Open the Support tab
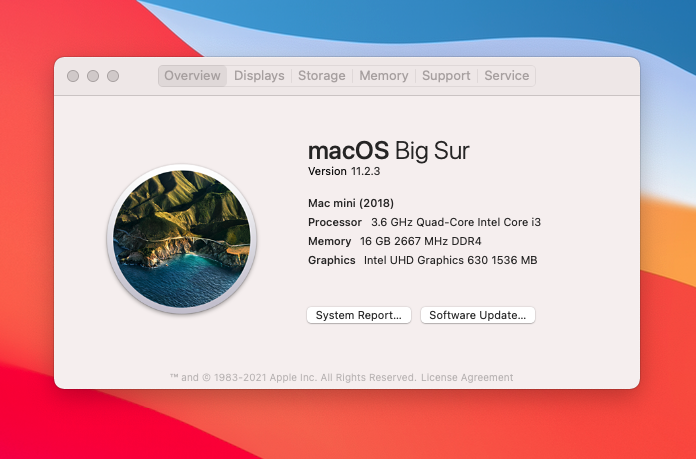The width and height of the screenshot is (696, 459). (446, 76)
